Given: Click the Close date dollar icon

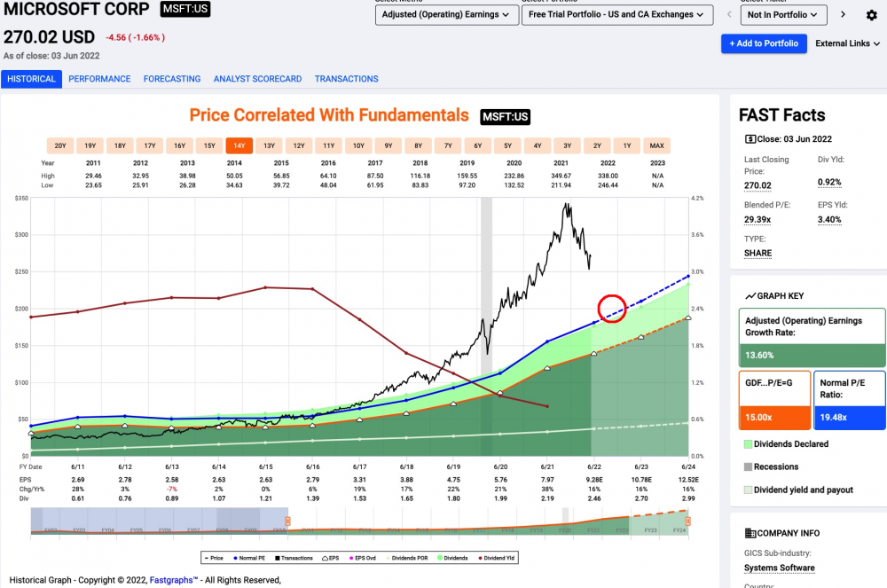Looking at the screenshot, I should [x=750, y=139].
